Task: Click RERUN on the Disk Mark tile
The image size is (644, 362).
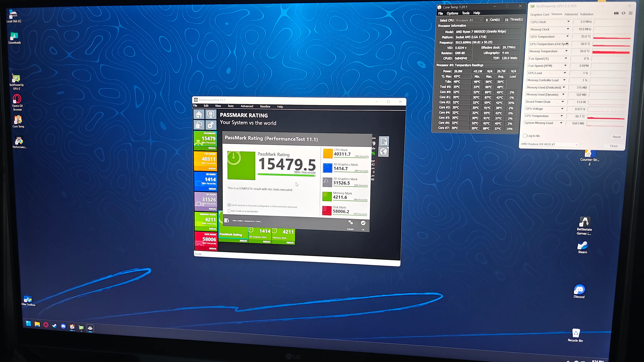Action: pos(213,248)
